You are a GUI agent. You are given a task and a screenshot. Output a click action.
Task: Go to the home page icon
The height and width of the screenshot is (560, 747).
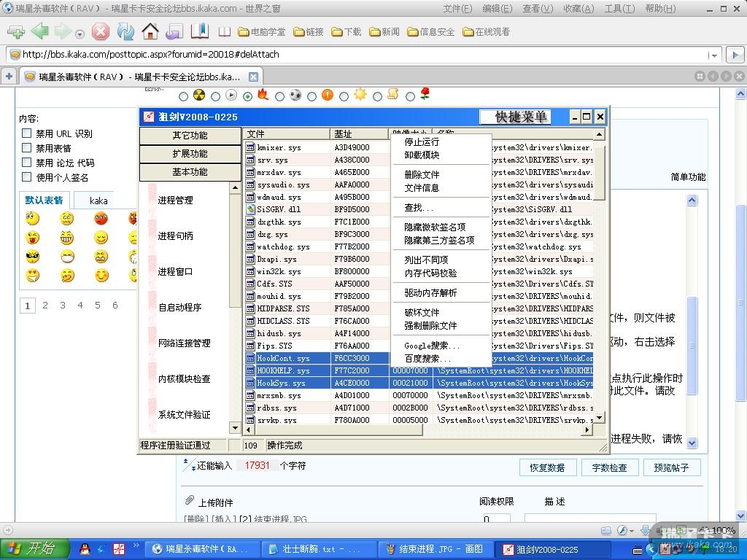tap(150, 31)
